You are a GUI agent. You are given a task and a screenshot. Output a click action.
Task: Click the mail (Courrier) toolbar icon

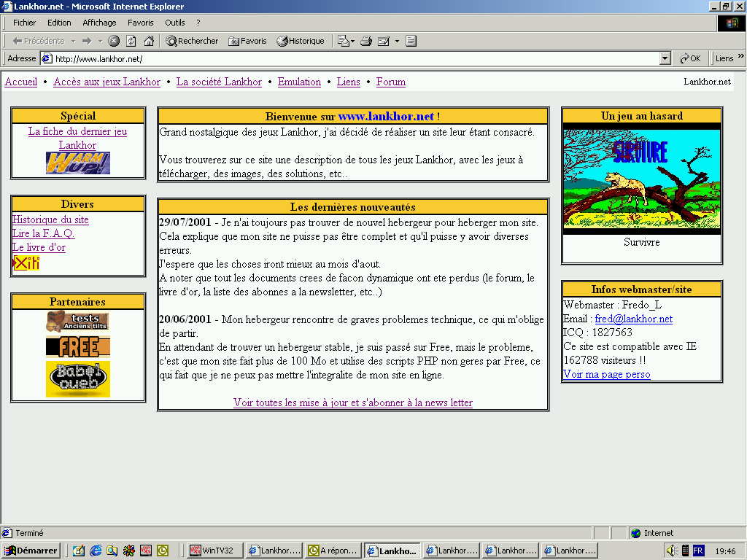click(x=345, y=41)
